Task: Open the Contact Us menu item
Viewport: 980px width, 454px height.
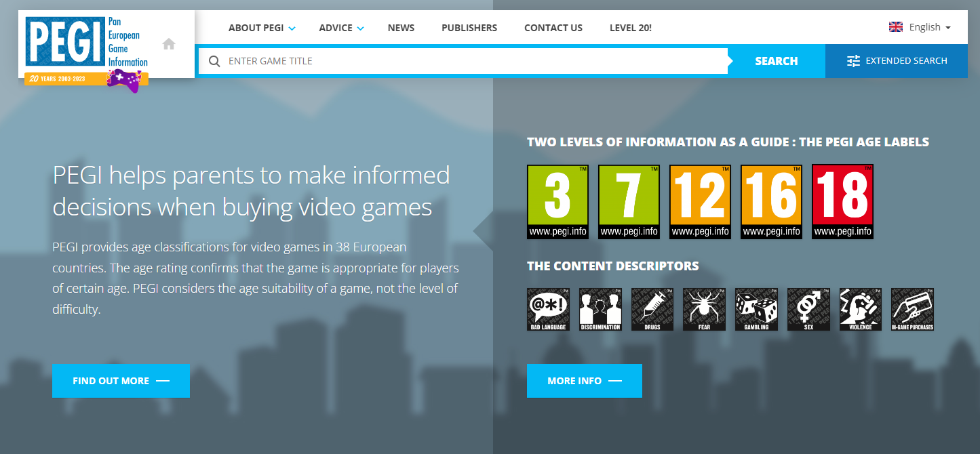Action: (x=553, y=28)
